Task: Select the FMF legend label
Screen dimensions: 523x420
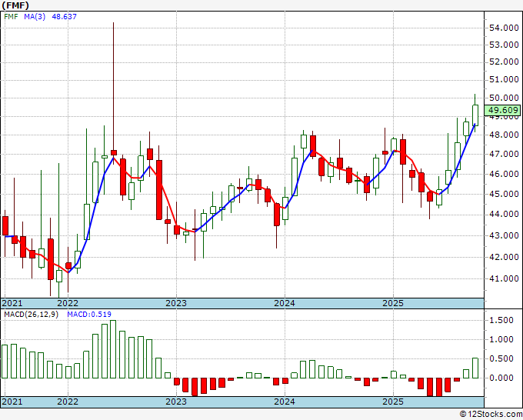Action: [x=11, y=16]
